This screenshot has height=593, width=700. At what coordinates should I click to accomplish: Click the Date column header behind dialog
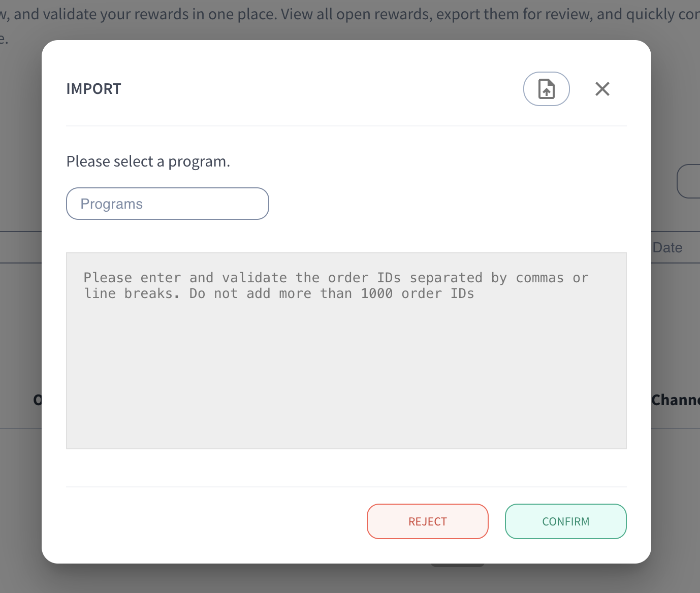point(667,248)
